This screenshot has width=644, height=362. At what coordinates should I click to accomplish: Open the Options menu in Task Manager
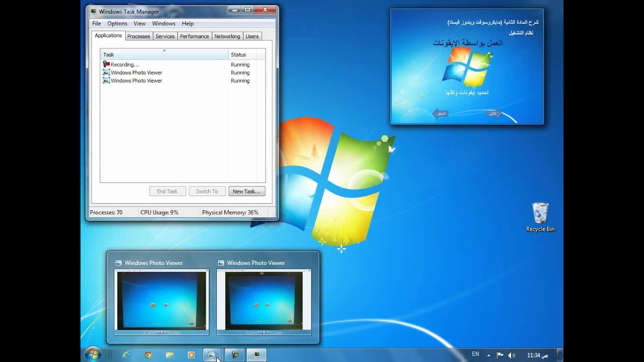click(x=117, y=24)
